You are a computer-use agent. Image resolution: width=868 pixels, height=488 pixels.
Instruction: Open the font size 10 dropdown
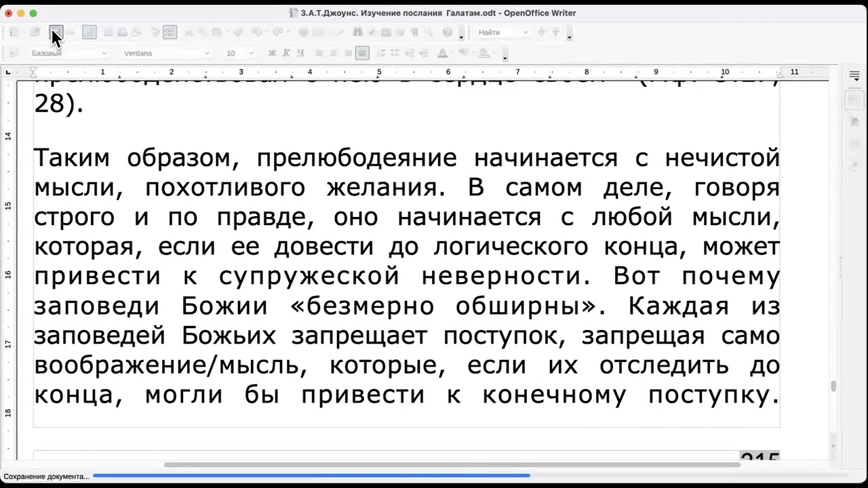coord(251,53)
